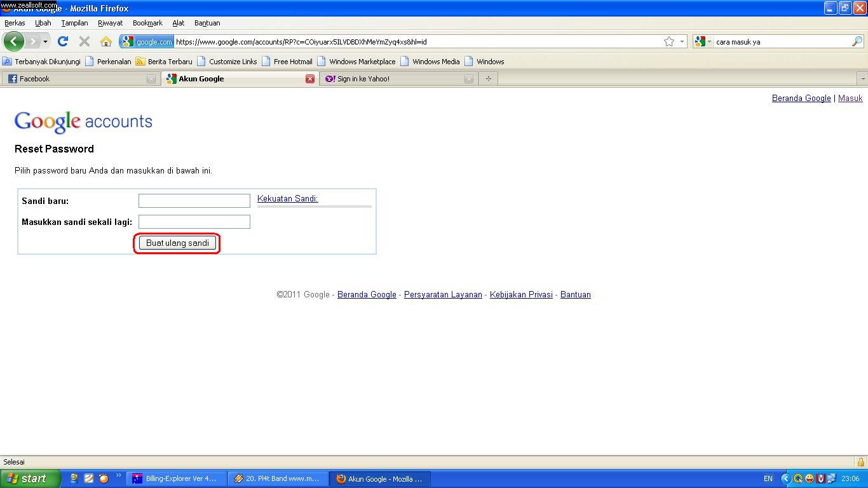
Task: Click the magnifier search icon in the search box
Action: coord(857,42)
